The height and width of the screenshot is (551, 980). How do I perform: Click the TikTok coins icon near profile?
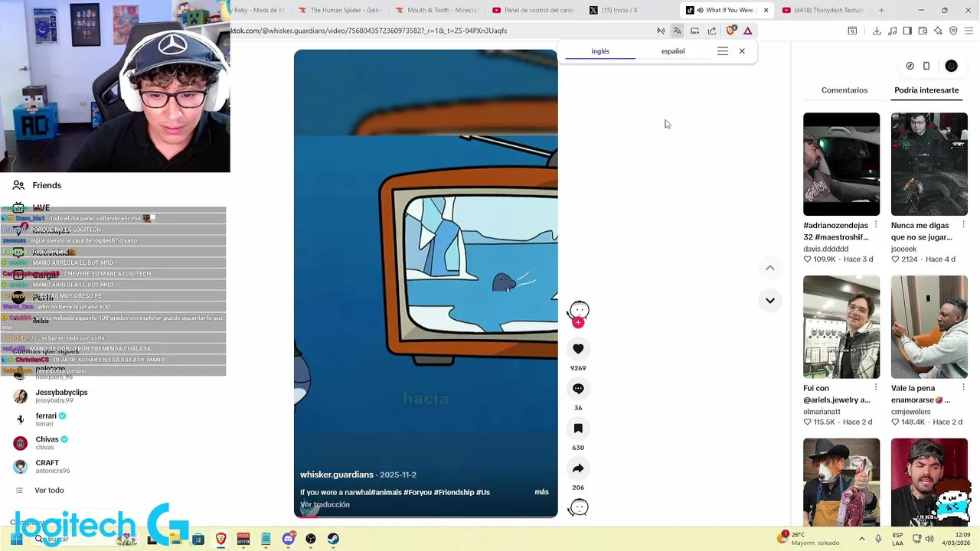[x=910, y=66]
